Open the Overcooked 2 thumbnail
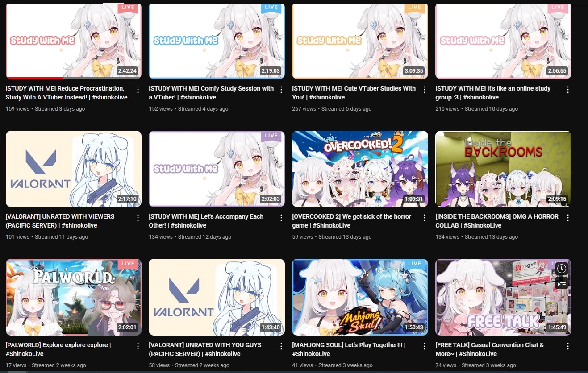 click(360, 169)
